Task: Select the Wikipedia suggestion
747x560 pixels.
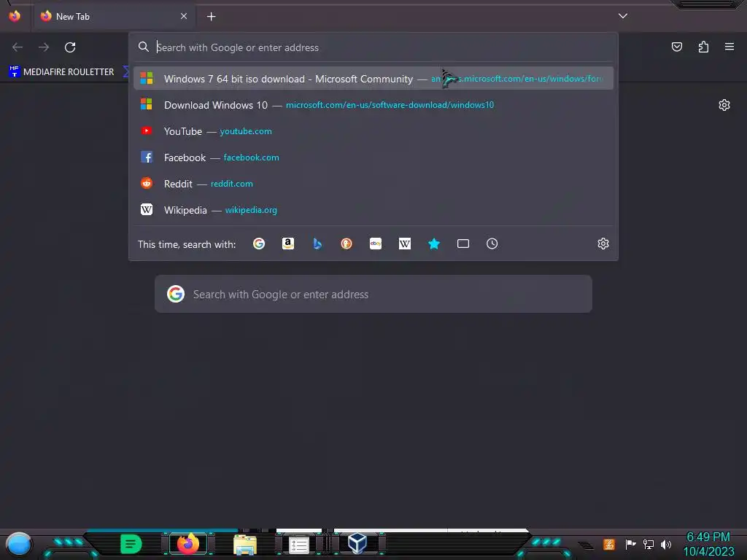Action: 373,209
